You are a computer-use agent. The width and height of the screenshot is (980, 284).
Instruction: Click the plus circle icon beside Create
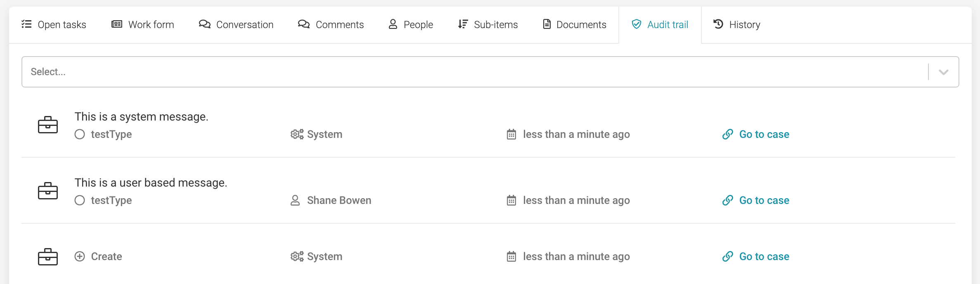(x=80, y=256)
